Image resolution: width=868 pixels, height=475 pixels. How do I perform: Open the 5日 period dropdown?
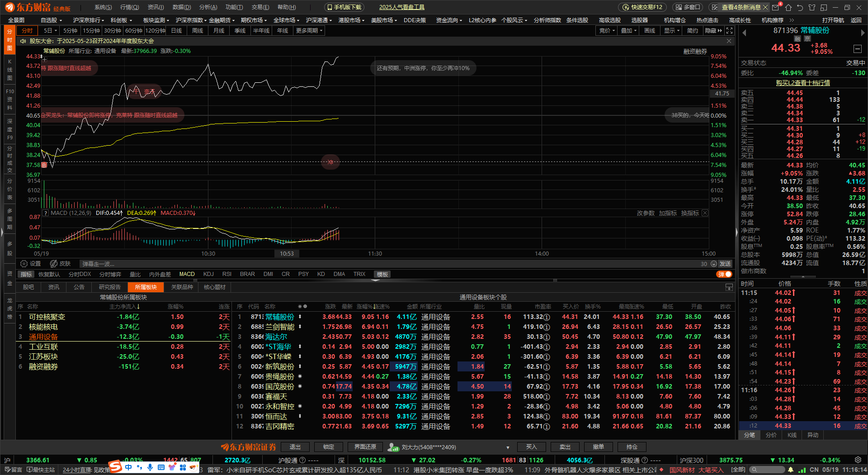[50, 31]
